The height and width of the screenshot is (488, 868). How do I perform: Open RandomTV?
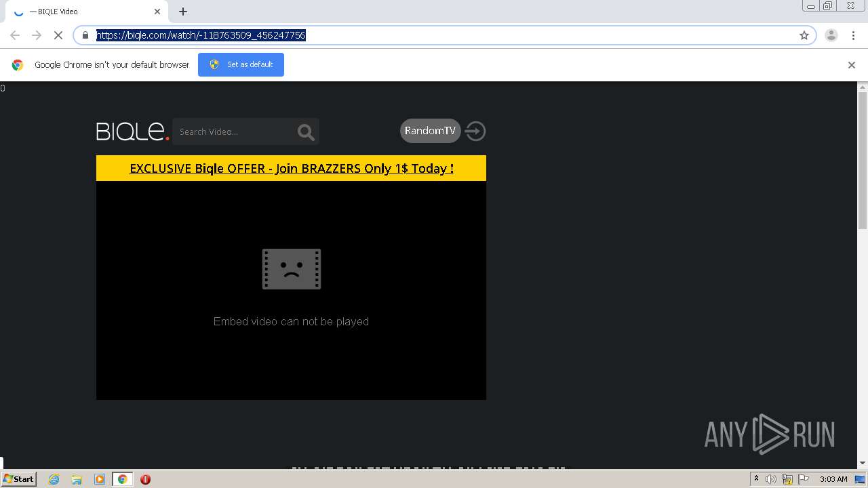(430, 131)
